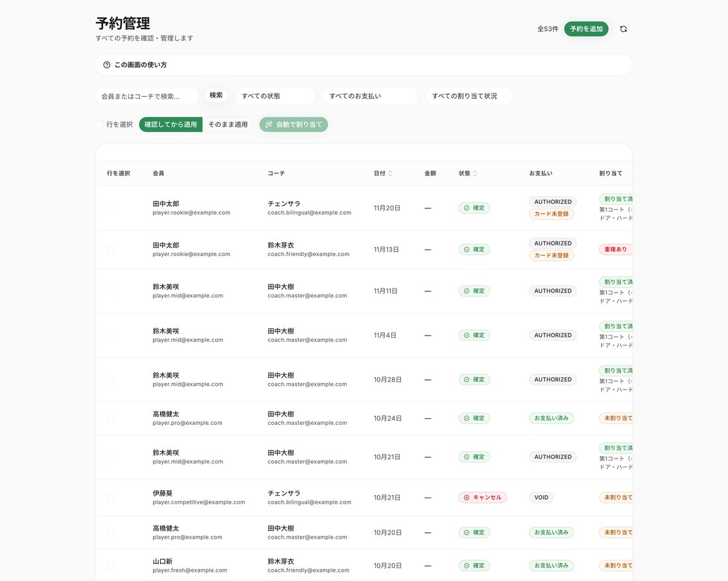Click お支払い済み badge in 10月24日 row
This screenshot has width=728, height=581.
point(551,418)
